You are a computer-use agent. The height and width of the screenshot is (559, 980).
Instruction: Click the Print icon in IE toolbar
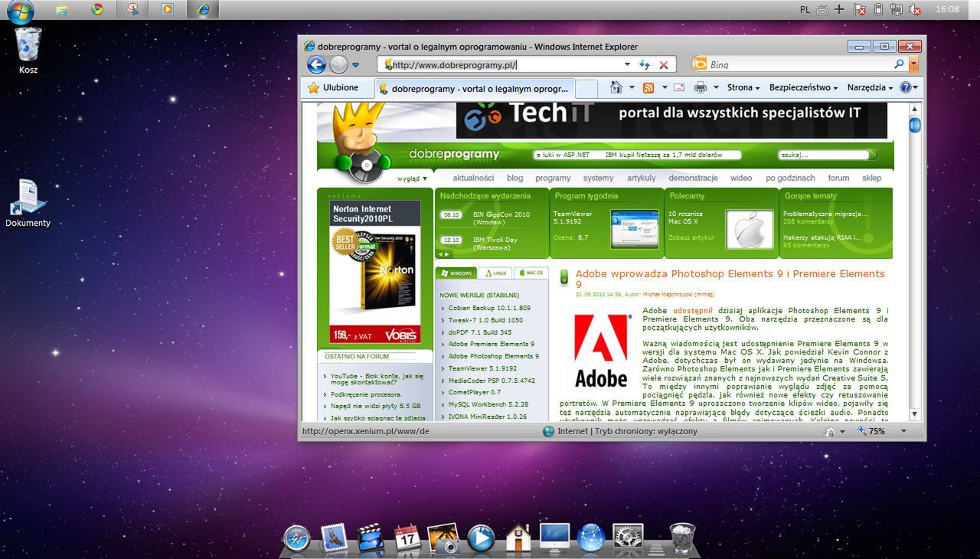pos(700,88)
